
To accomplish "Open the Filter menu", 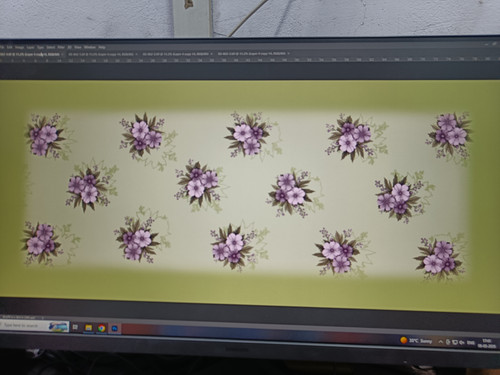I will click(x=61, y=47).
